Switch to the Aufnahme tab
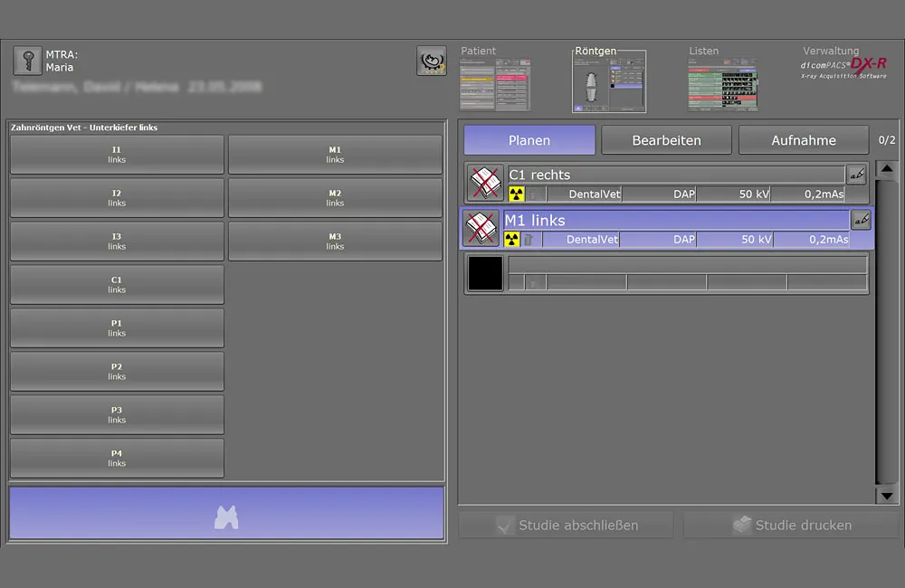This screenshot has width=905, height=588. [x=804, y=140]
